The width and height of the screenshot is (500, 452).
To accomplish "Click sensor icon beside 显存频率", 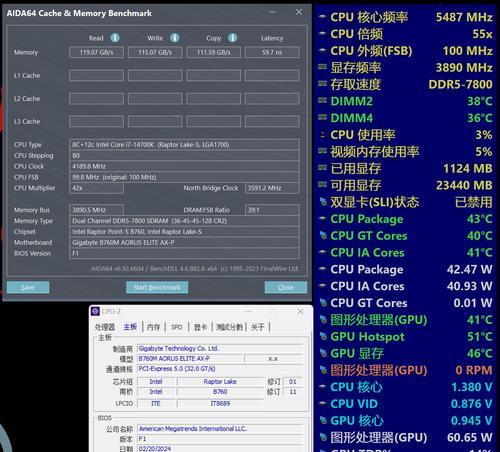I will (322, 67).
